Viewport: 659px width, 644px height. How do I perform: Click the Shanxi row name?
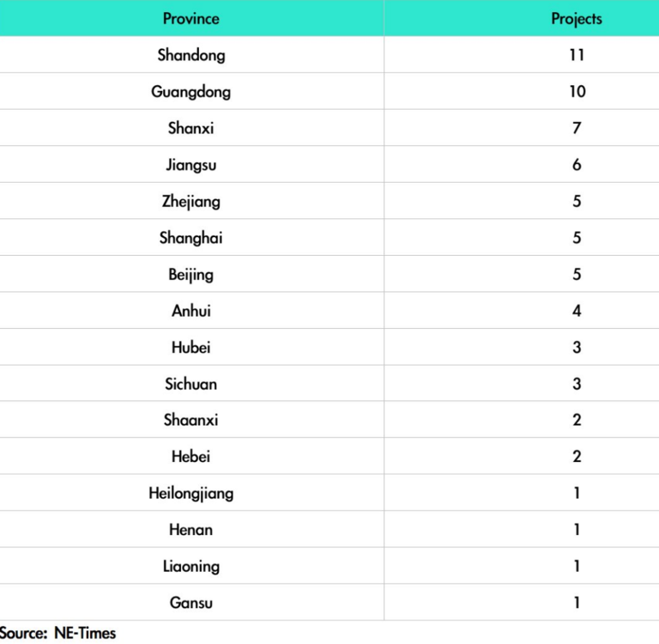pyautogui.click(x=191, y=128)
